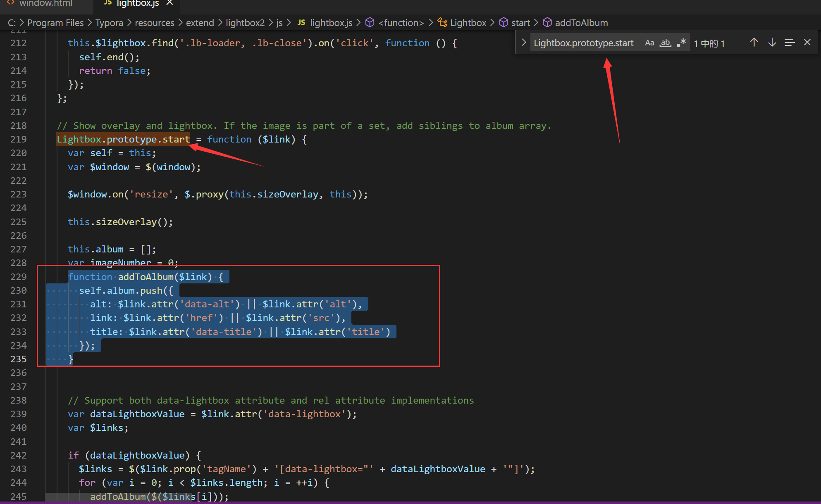Viewport: 821px width, 504px height.
Task: Toggle Match Whole Word option
Action: [665, 43]
